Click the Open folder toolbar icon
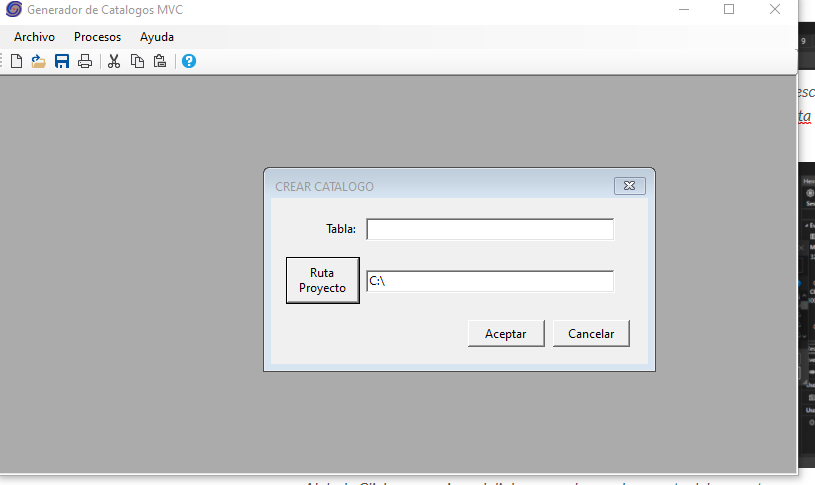 39,62
